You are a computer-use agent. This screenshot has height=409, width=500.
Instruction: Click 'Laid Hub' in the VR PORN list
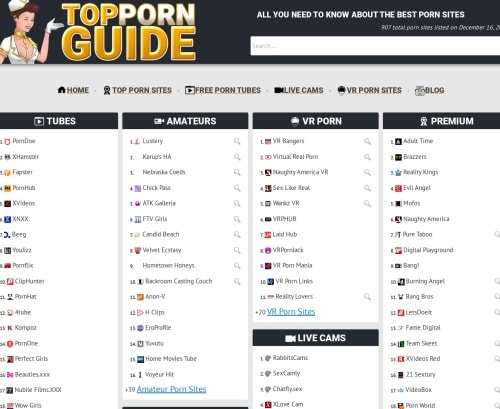[285, 234]
